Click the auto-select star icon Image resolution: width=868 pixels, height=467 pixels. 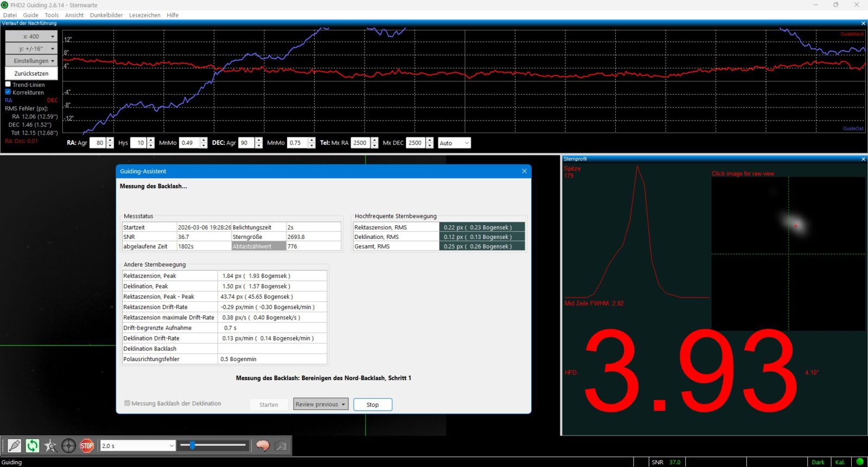click(x=50, y=446)
